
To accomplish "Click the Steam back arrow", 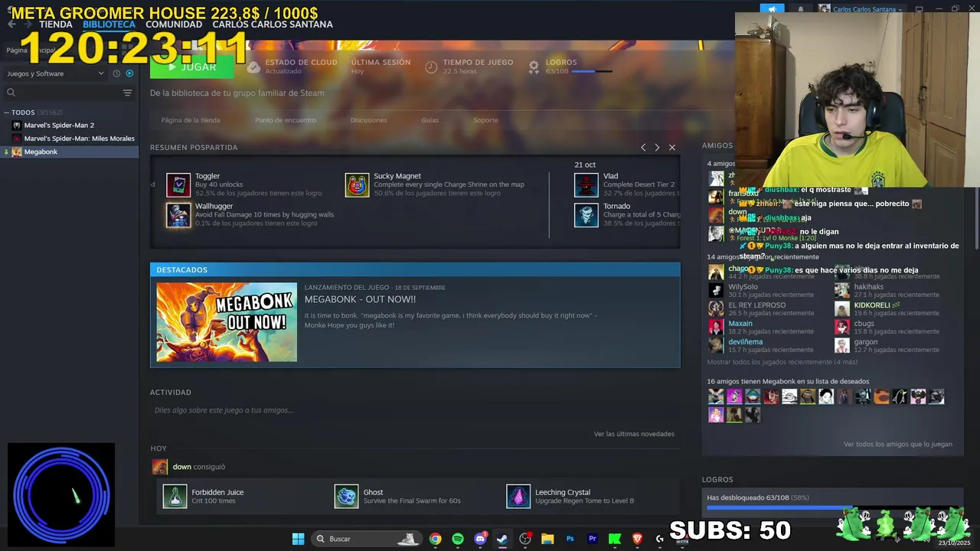I will (11, 24).
